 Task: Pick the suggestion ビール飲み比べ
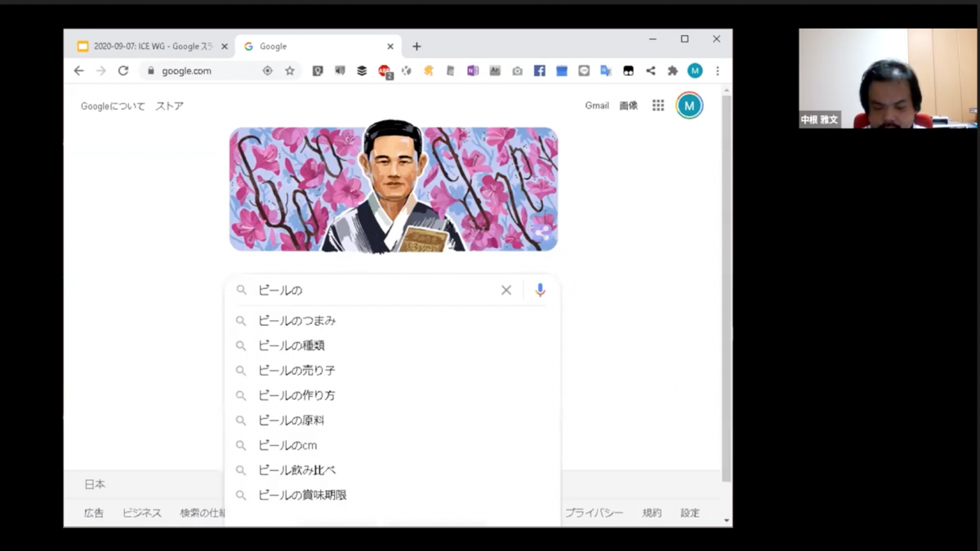(393, 470)
